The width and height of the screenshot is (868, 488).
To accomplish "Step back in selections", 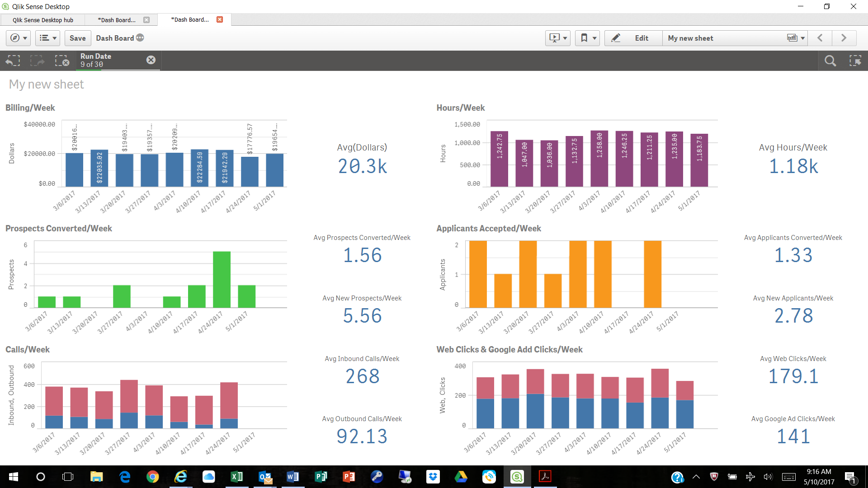I will pyautogui.click(x=13, y=61).
